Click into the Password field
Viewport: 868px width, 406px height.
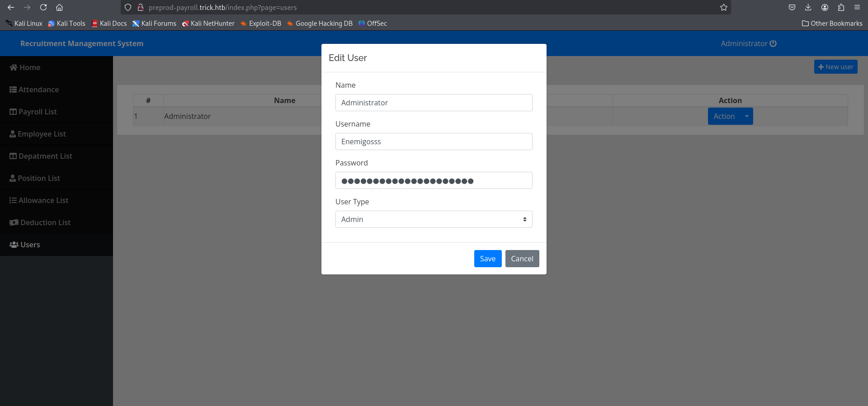[x=434, y=180]
